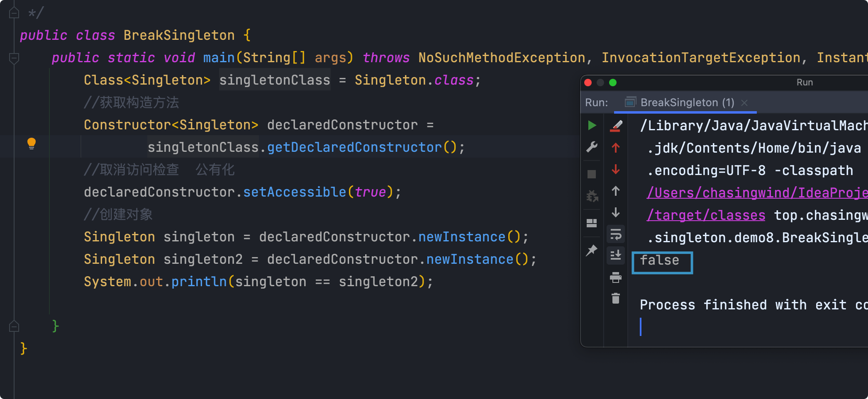
Task: Toggle soft-wrap in the console
Action: coord(616,234)
